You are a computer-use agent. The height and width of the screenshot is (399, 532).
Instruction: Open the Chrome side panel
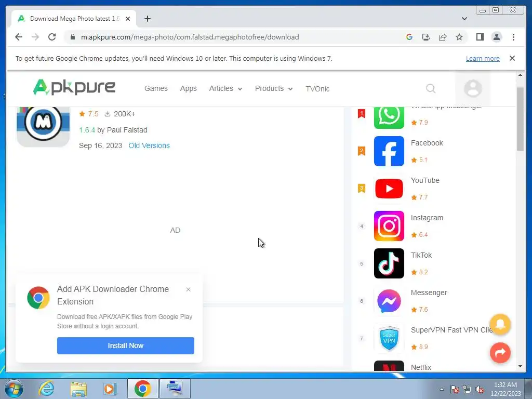(x=480, y=37)
